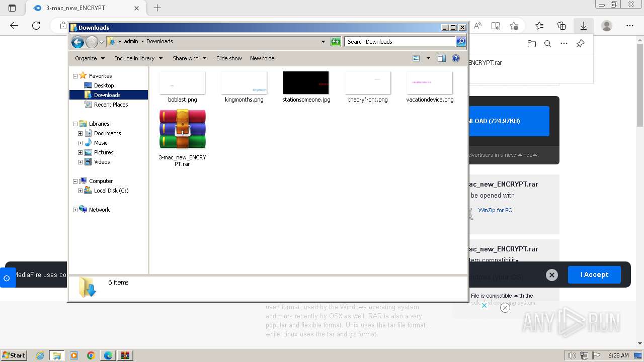This screenshot has height=362, width=644.
Task: Start the Slide show
Action: coord(229,58)
